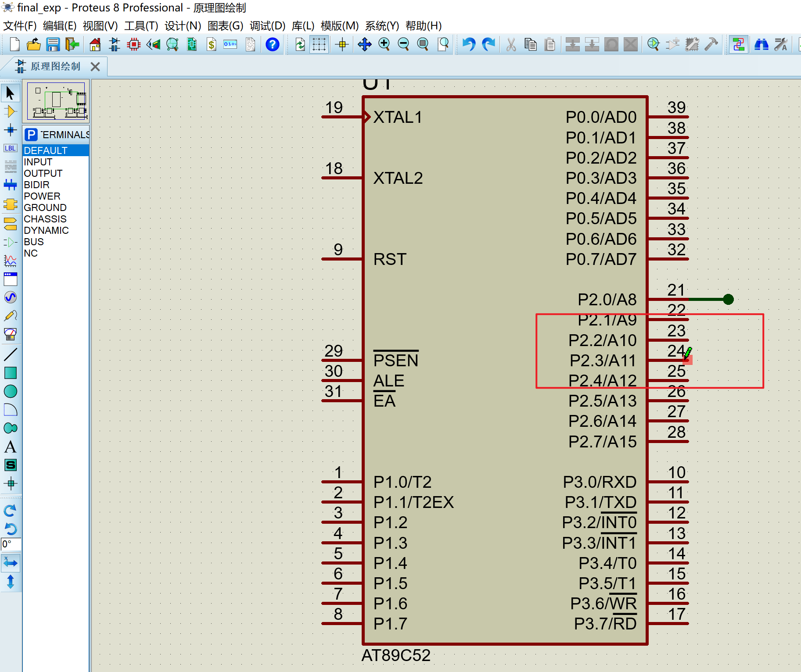Open the 工具(T) menu

[x=141, y=26]
